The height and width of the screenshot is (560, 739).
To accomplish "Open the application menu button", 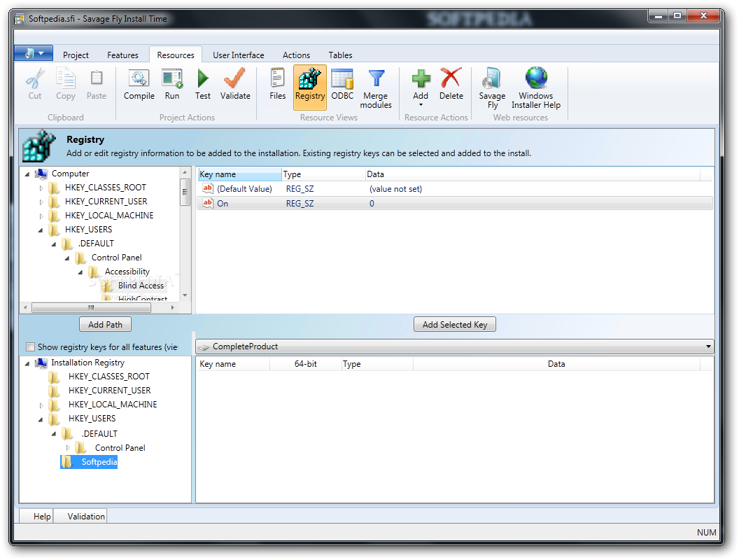I will point(34,53).
